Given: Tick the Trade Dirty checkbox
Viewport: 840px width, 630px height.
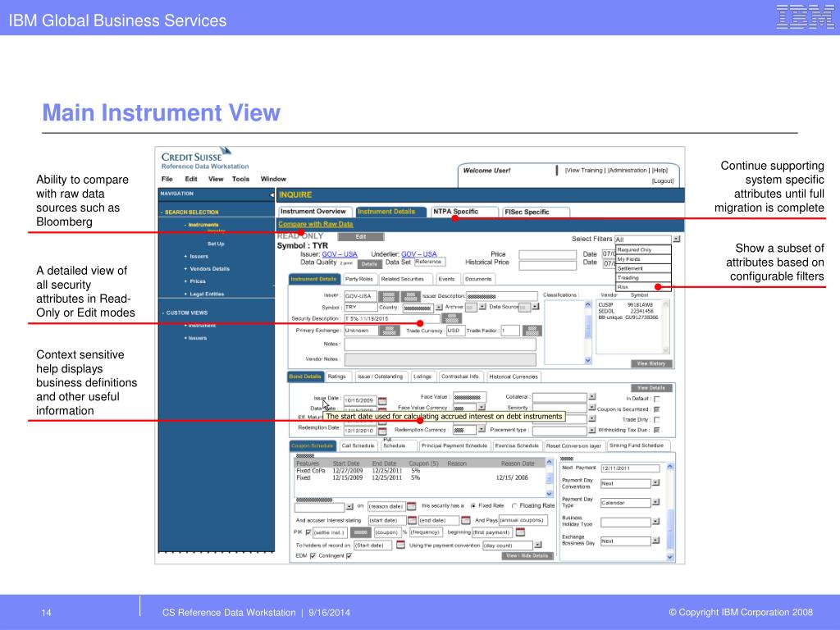Looking at the screenshot, I should click(657, 420).
